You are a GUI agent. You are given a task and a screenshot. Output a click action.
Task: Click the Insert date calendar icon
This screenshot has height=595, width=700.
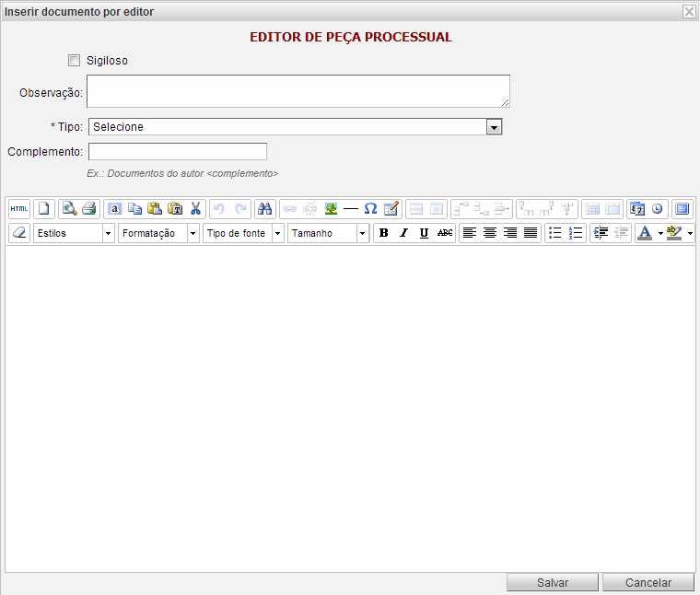(x=637, y=208)
